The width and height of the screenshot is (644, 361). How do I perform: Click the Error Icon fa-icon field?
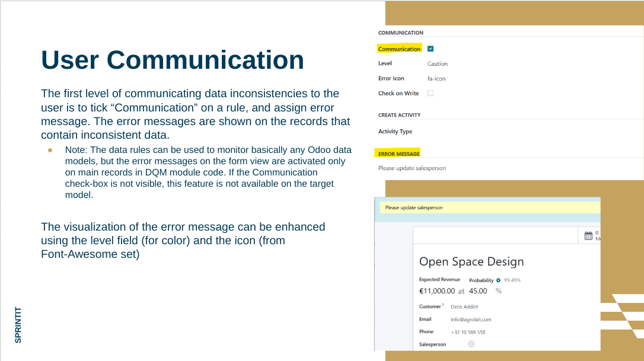(436, 78)
